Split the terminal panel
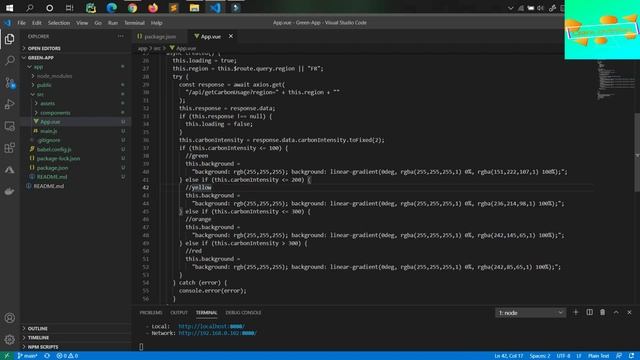The image size is (640, 360). click(x=589, y=312)
